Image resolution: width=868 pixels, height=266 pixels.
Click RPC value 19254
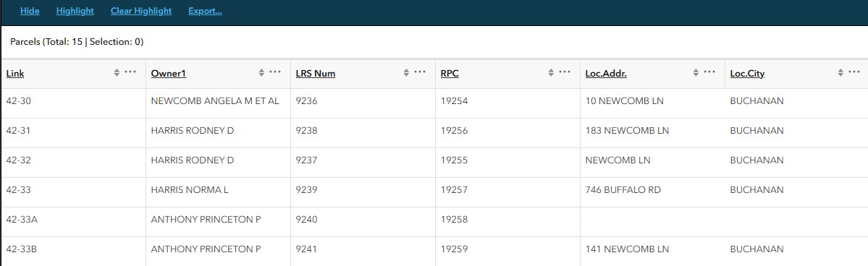point(455,101)
